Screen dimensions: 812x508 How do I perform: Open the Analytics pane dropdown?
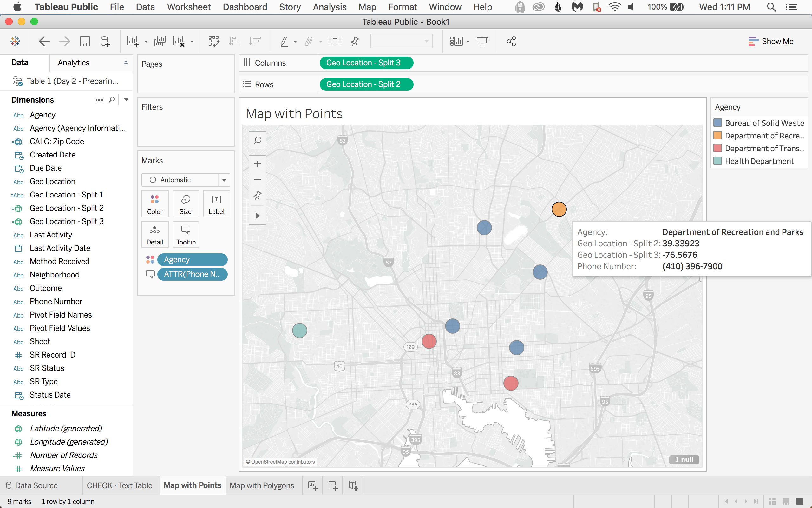126,63
